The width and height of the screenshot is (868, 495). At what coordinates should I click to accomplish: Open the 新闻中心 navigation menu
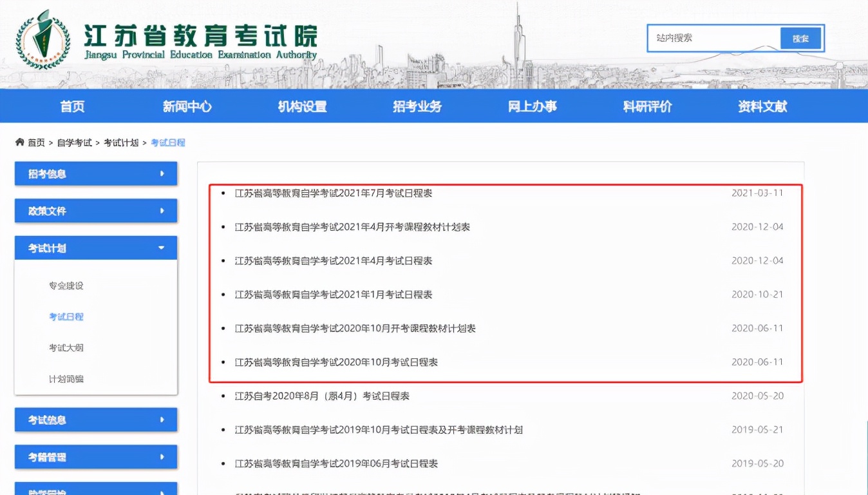pyautogui.click(x=186, y=106)
